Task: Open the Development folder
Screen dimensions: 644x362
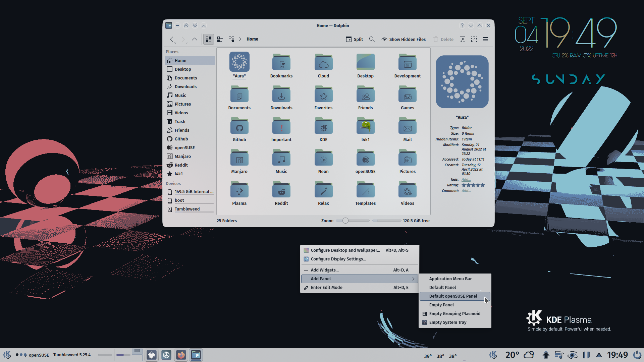Action: coord(408,66)
